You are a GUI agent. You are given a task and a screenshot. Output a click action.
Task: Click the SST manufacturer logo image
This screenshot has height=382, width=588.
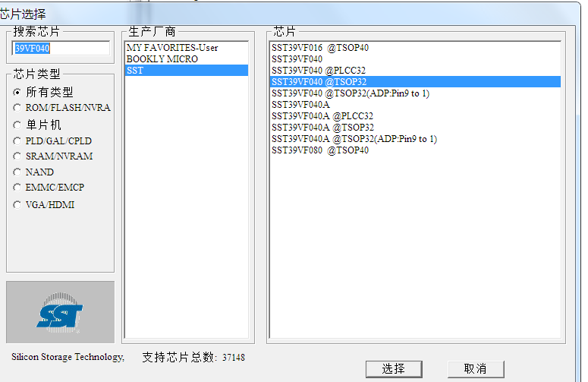coord(60,312)
